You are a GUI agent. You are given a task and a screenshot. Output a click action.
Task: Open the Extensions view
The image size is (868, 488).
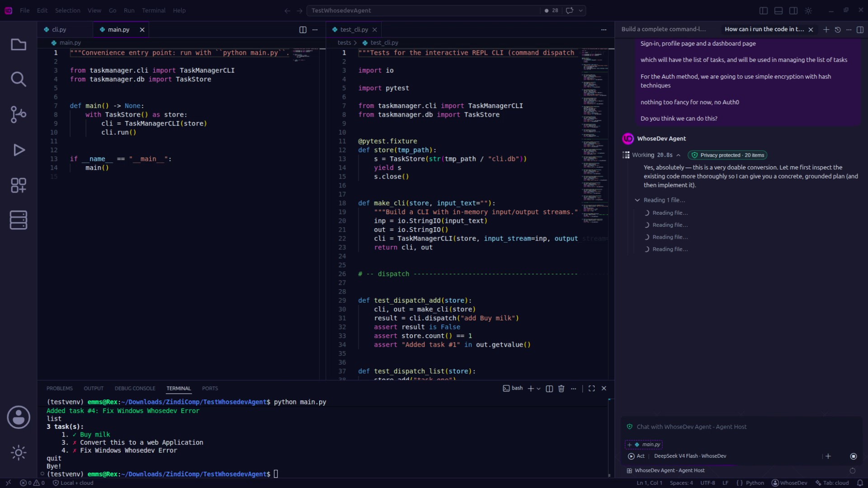point(19,185)
